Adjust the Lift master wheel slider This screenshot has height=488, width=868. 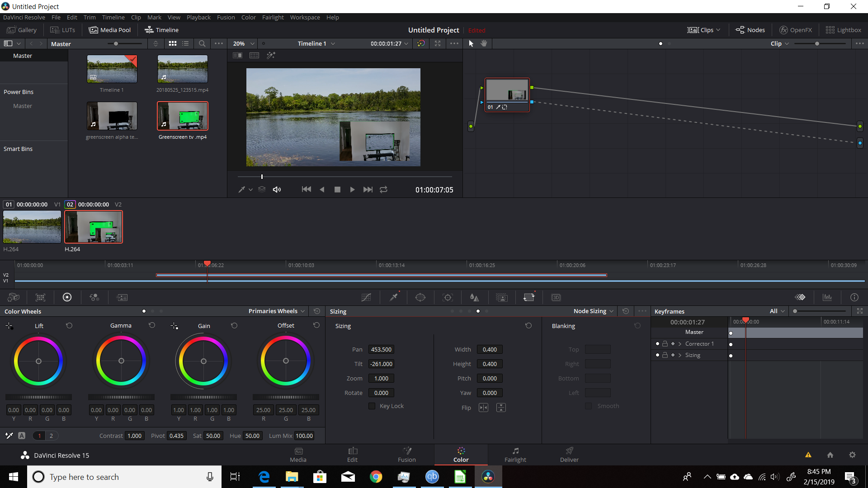click(38, 397)
